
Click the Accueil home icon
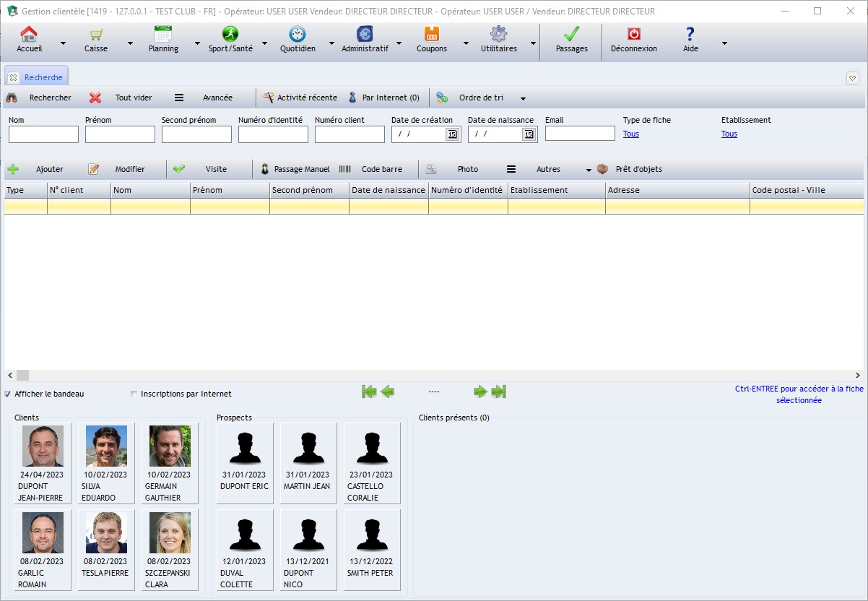point(29,34)
